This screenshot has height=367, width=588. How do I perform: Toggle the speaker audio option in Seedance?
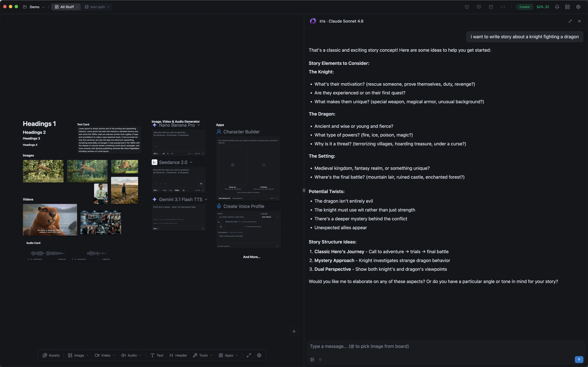click(x=184, y=190)
